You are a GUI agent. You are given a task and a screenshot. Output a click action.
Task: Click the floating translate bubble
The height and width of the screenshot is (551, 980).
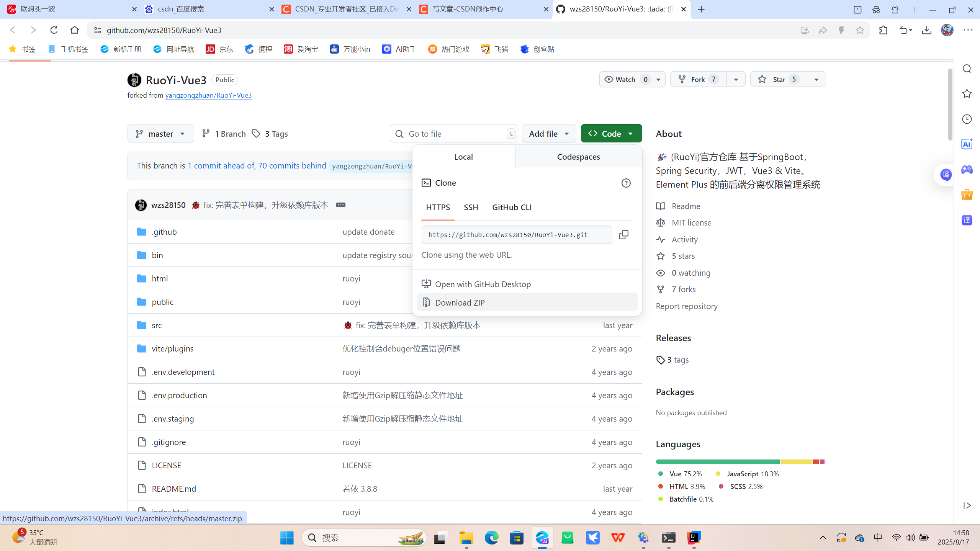point(946,175)
